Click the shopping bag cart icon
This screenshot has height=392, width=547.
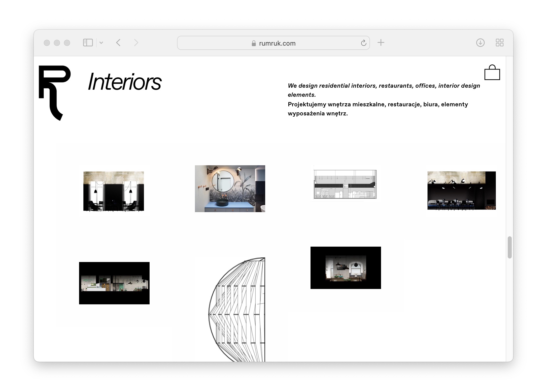[x=492, y=73]
